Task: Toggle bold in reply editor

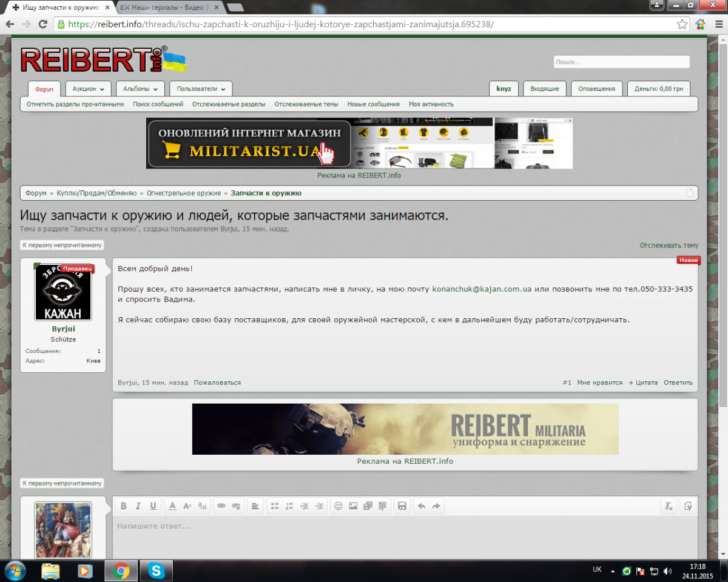Action: pyautogui.click(x=124, y=506)
